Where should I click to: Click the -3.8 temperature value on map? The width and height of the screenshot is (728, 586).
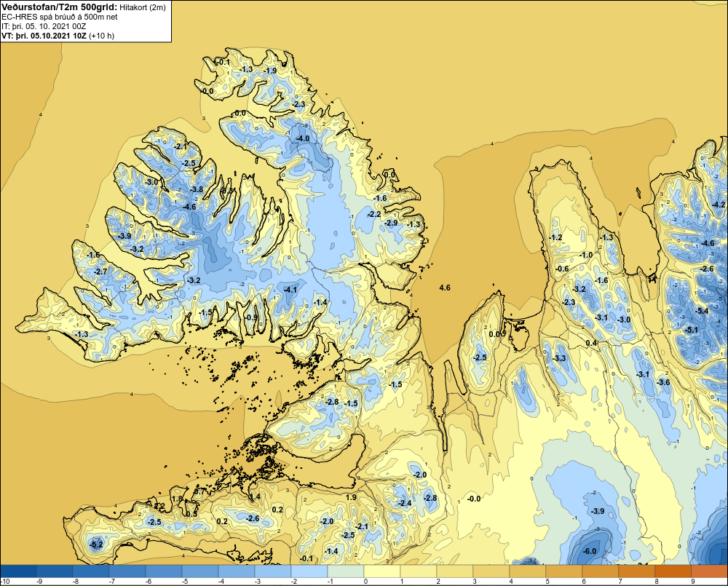(x=197, y=189)
